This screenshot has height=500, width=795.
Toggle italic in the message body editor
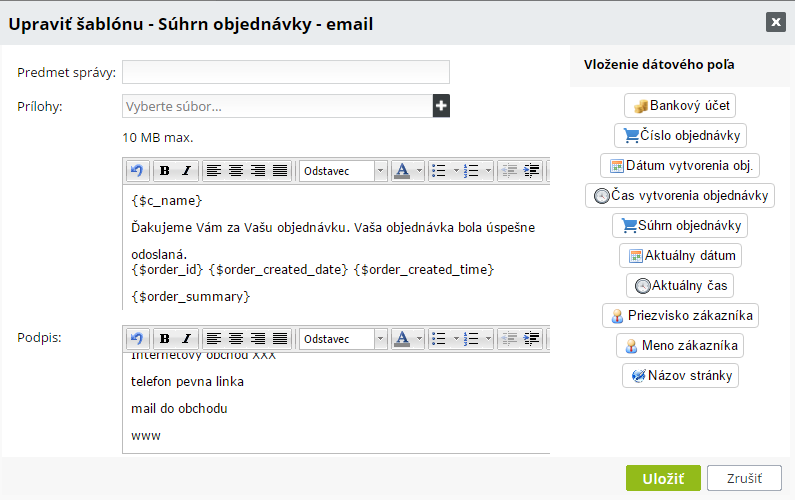coord(186,171)
